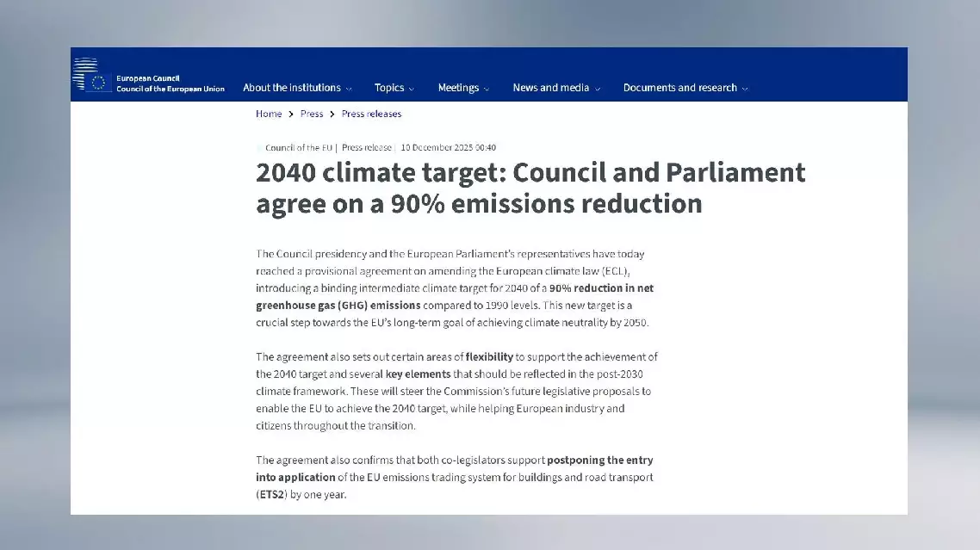Click the Press release category label
980x550 pixels.
click(x=367, y=147)
